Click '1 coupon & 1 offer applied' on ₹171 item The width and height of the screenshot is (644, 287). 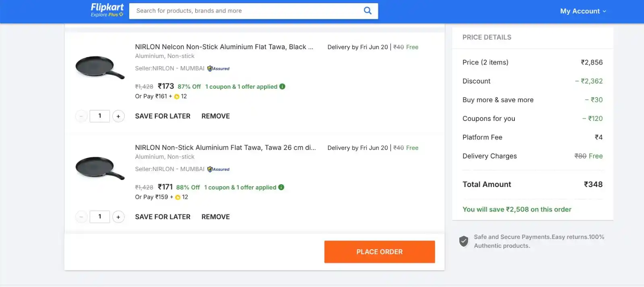pos(240,187)
